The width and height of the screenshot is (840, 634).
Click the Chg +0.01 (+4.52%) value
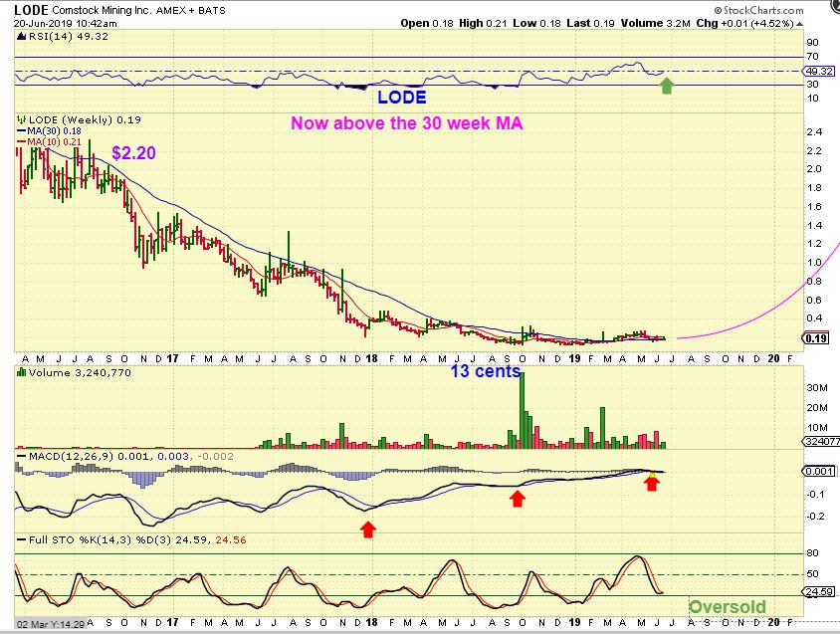pyautogui.click(x=744, y=24)
